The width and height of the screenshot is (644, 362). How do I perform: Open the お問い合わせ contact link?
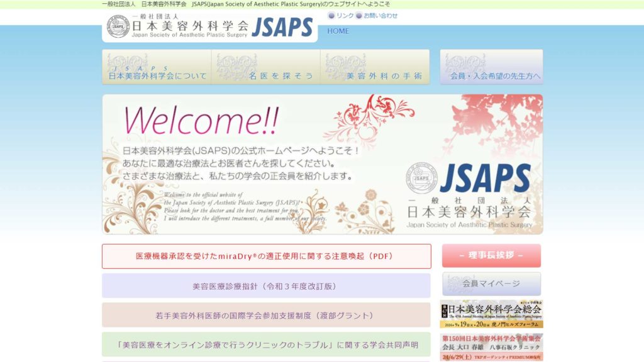click(380, 16)
